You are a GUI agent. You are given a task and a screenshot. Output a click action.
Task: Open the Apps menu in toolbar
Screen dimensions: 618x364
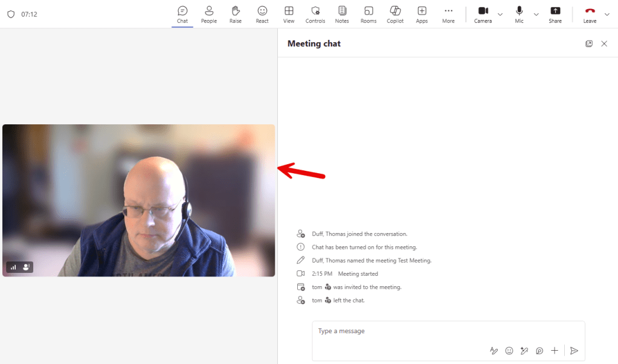pos(422,14)
